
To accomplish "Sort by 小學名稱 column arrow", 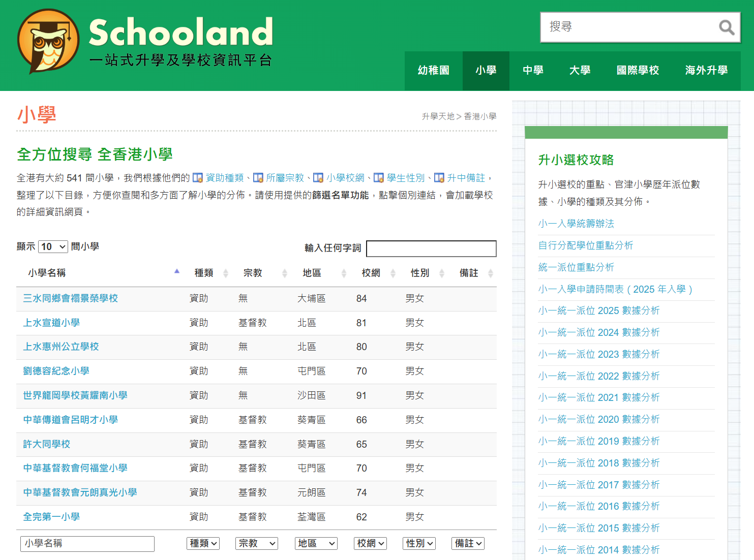I will (177, 271).
